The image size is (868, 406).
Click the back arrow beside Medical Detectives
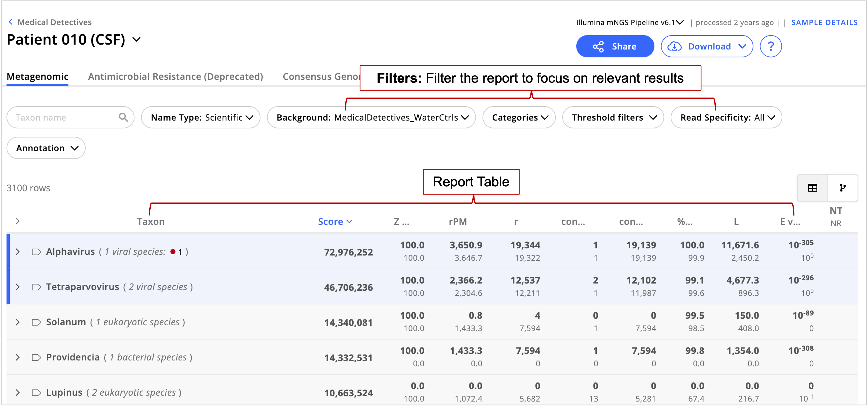click(x=10, y=22)
